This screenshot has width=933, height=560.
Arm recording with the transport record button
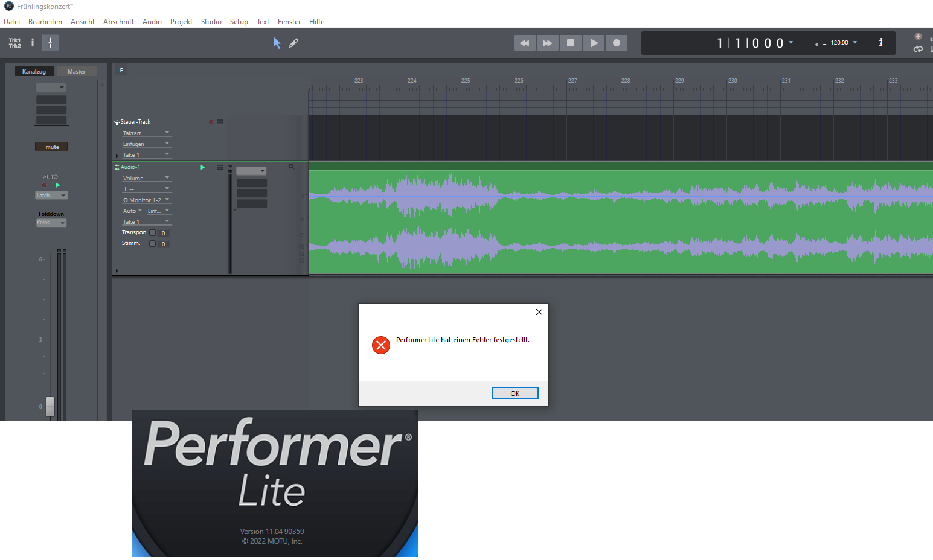pyautogui.click(x=617, y=43)
